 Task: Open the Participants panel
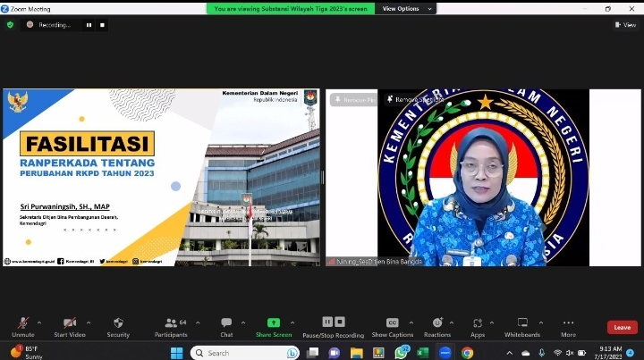coord(170,325)
